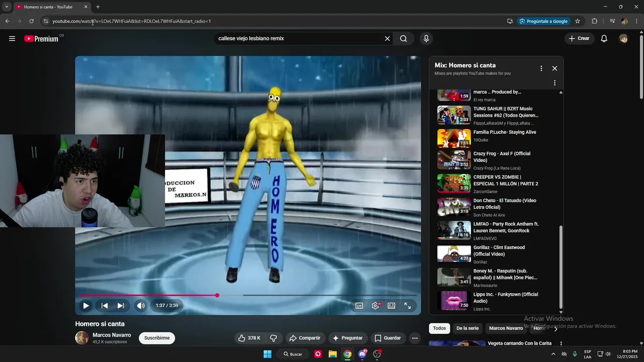
Task: Click the browser address bar URL
Action: coord(132,21)
